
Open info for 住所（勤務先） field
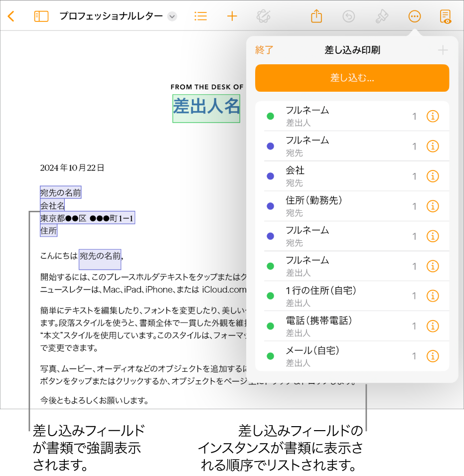click(433, 206)
